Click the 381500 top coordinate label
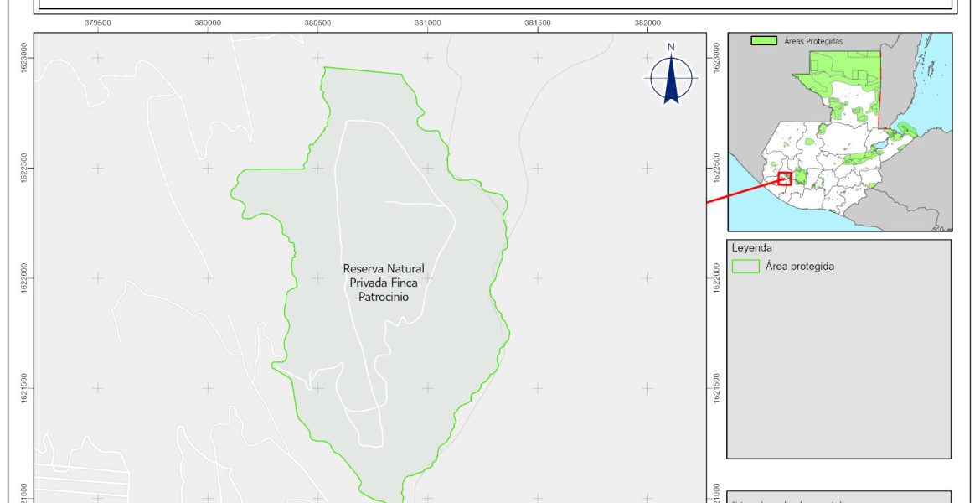Viewport: 980px width, 503px height. pos(537,23)
